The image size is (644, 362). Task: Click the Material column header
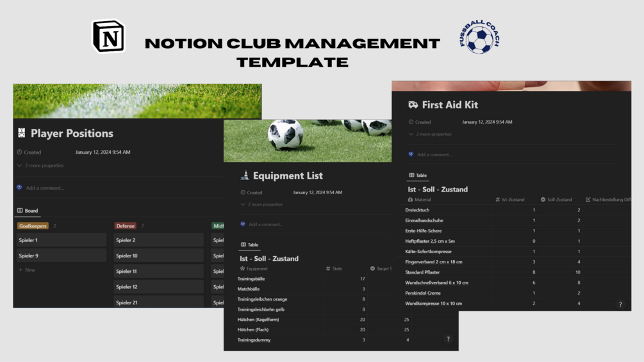click(x=419, y=199)
